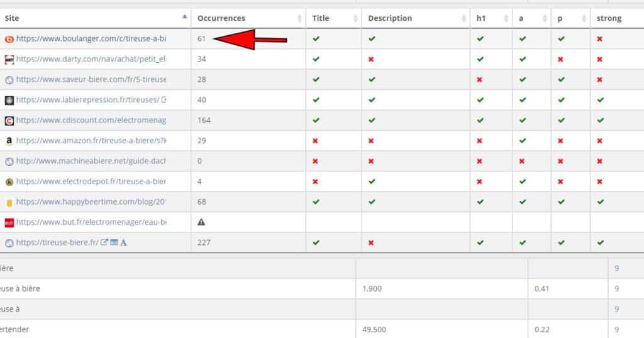Screen dimensions: 644x338
Task: Open the happybeertime.com/blog link
Action: point(91,202)
